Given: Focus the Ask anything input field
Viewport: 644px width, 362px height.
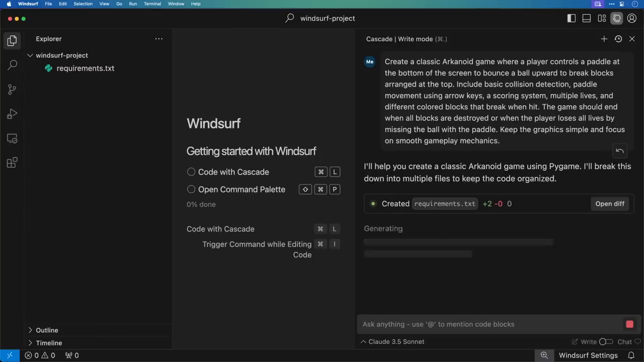Looking at the screenshot, I should [491, 324].
